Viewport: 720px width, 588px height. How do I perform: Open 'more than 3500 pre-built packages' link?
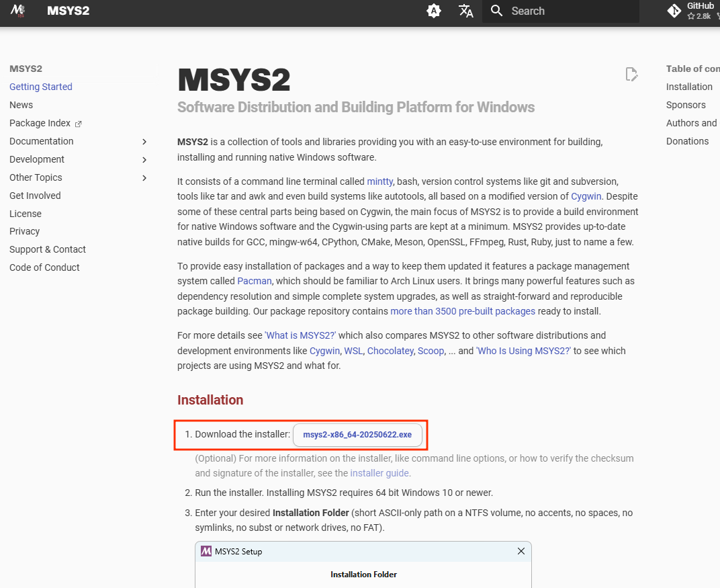point(463,311)
